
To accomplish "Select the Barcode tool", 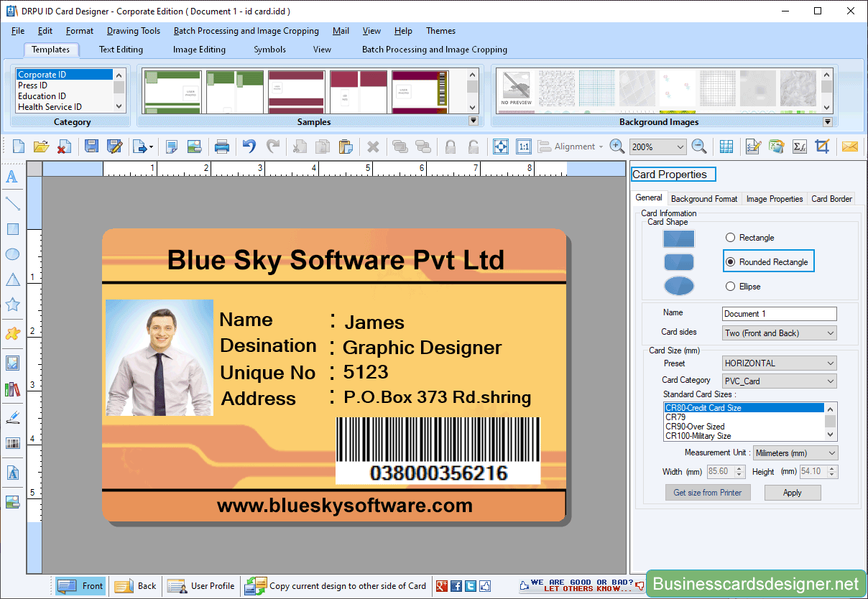I will click(x=12, y=443).
